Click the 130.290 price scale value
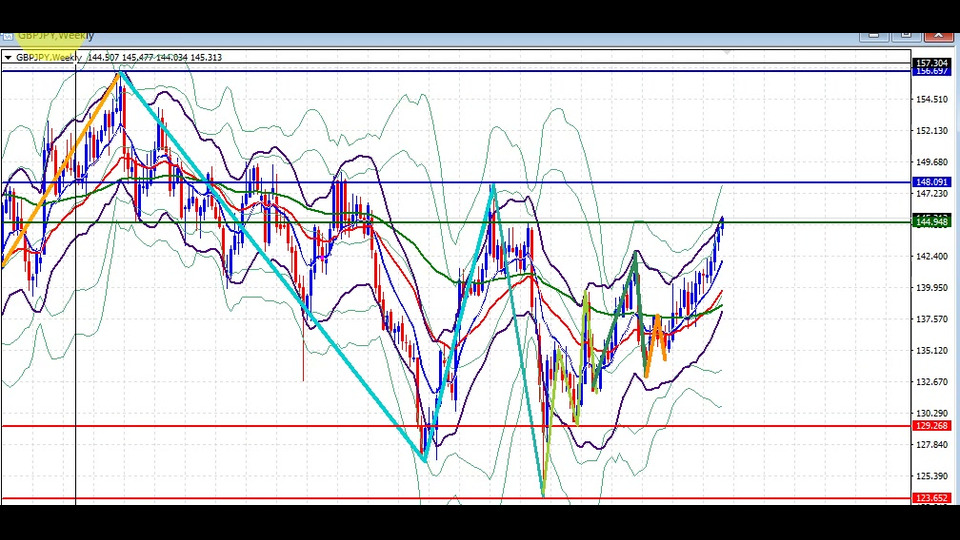Image resolution: width=960 pixels, height=540 pixels. coord(932,413)
